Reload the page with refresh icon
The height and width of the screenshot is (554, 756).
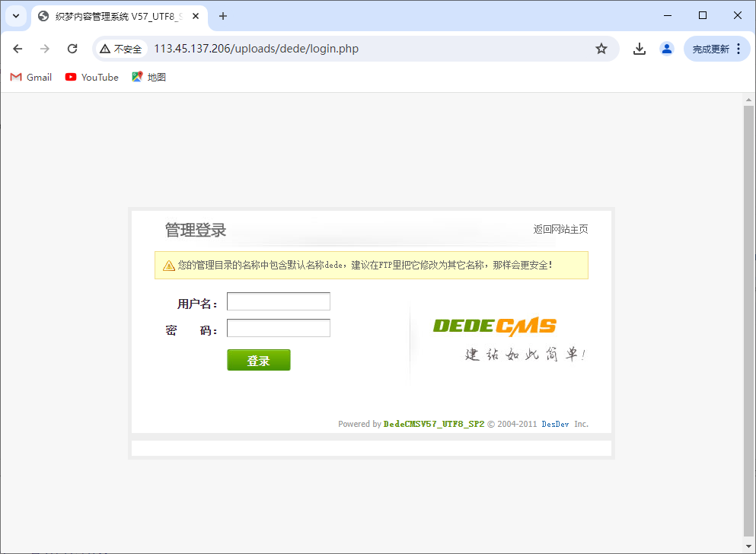tap(72, 49)
